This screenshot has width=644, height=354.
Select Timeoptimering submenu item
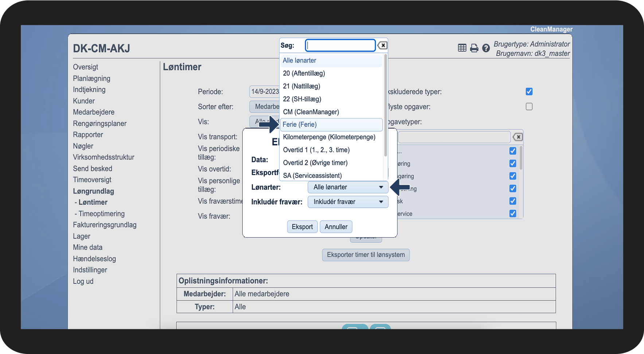[x=102, y=214]
